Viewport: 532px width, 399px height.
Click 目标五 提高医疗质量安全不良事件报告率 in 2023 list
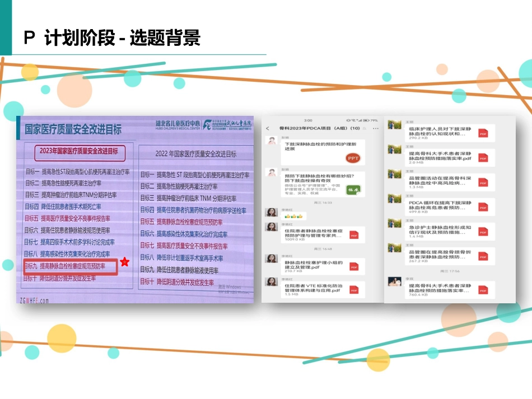coord(68,218)
